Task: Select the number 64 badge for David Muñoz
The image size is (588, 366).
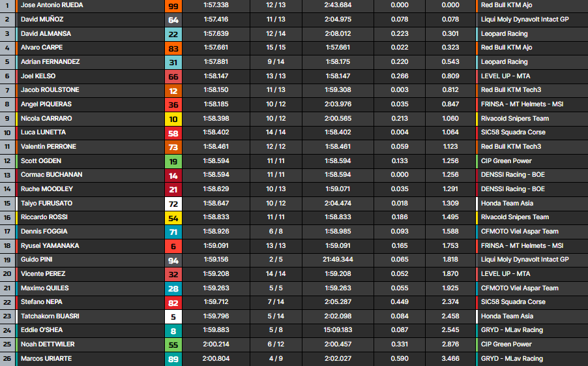Action: click(x=173, y=20)
